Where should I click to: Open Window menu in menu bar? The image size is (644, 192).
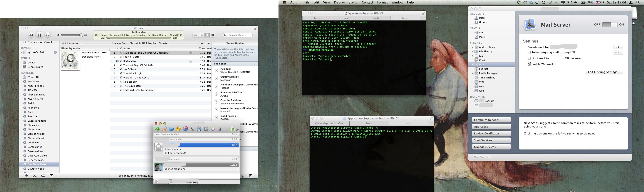point(397,2)
